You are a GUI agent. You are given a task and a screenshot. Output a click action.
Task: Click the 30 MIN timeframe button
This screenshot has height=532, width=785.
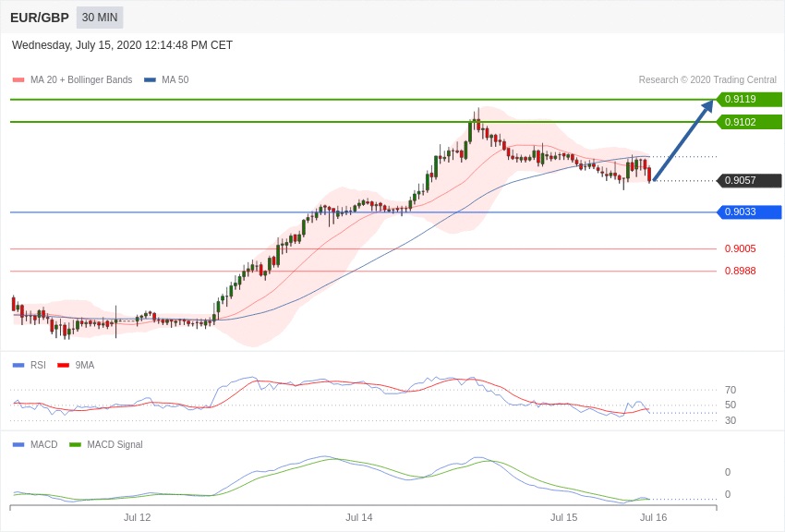tap(100, 18)
